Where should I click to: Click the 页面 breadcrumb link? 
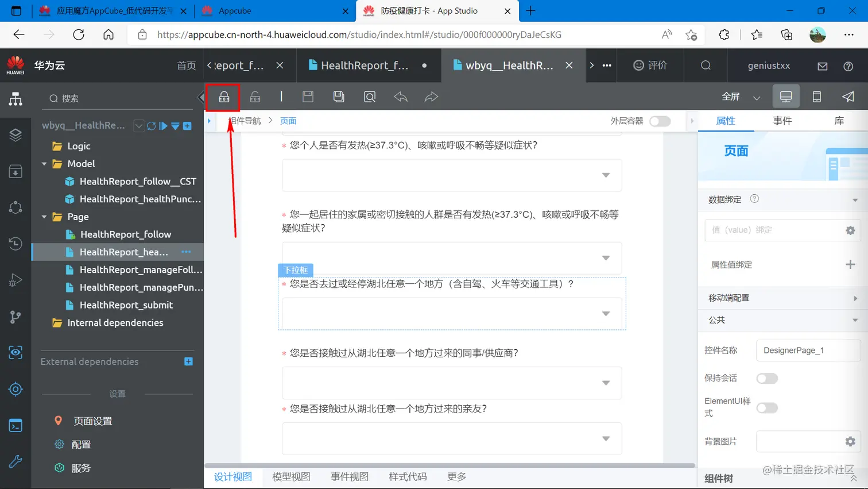tap(288, 121)
